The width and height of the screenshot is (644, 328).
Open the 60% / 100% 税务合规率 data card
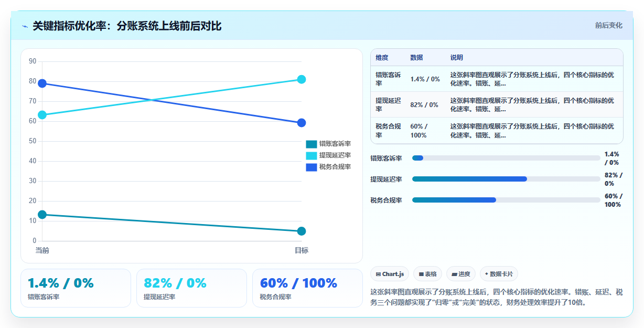[307, 288]
